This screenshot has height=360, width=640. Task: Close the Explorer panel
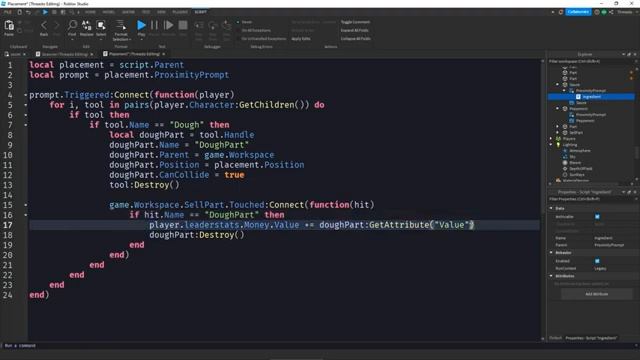tap(635, 54)
